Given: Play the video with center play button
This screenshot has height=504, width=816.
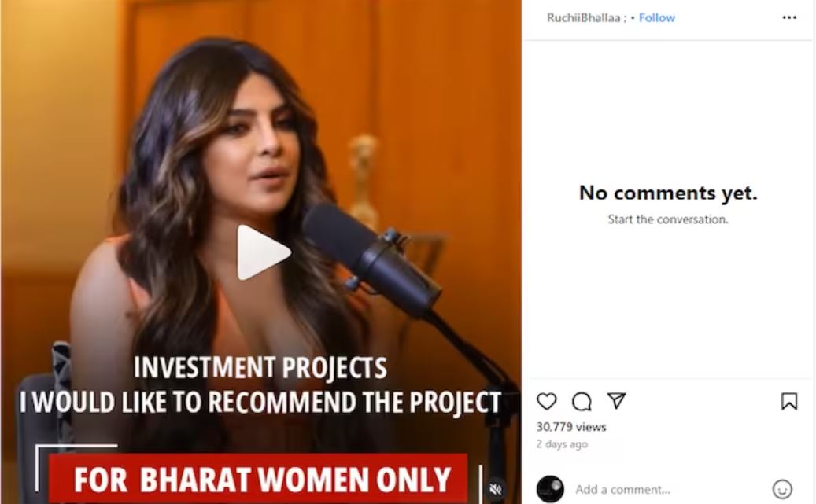Looking at the screenshot, I should [262, 252].
